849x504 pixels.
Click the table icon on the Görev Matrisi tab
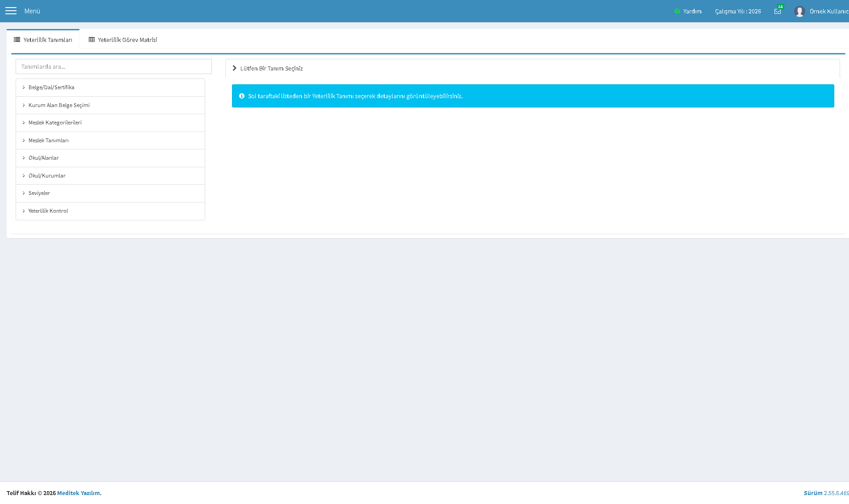pyautogui.click(x=91, y=40)
